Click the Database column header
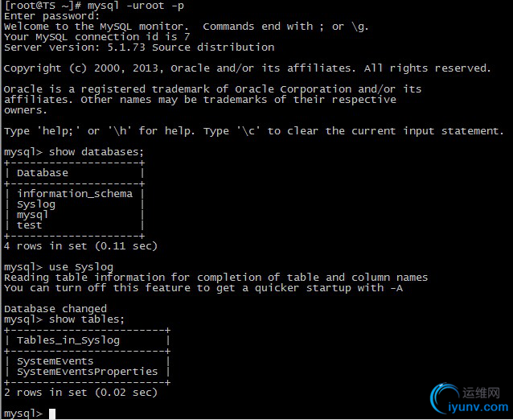Viewport: 513px width, 420px height. tap(43, 173)
